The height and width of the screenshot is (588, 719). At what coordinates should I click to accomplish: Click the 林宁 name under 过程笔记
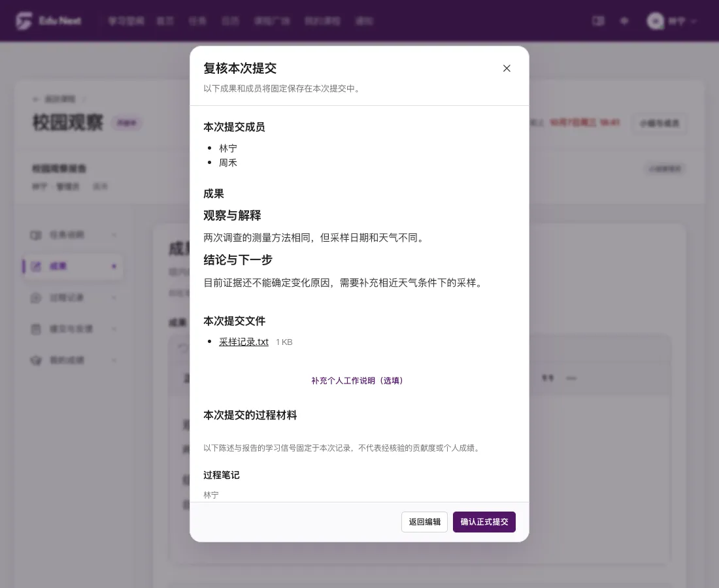point(211,495)
